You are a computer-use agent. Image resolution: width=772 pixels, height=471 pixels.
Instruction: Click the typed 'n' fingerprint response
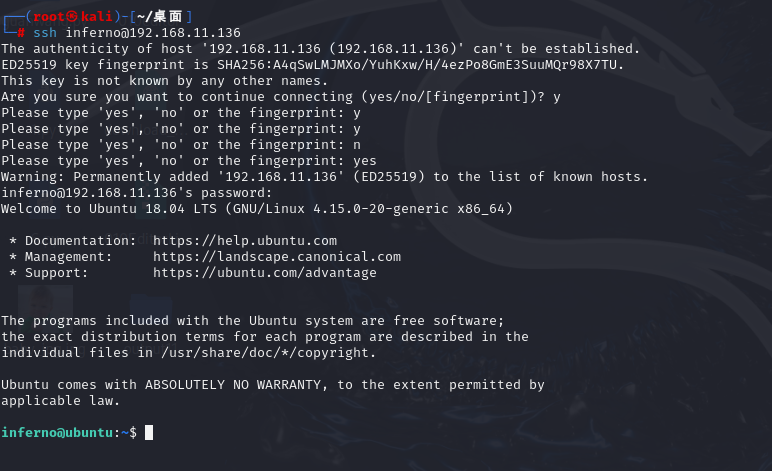[x=357, y=145]
